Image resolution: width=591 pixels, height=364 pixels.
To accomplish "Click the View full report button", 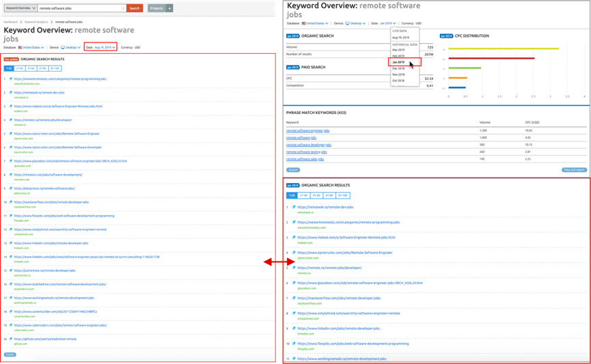I will [573, 169].
